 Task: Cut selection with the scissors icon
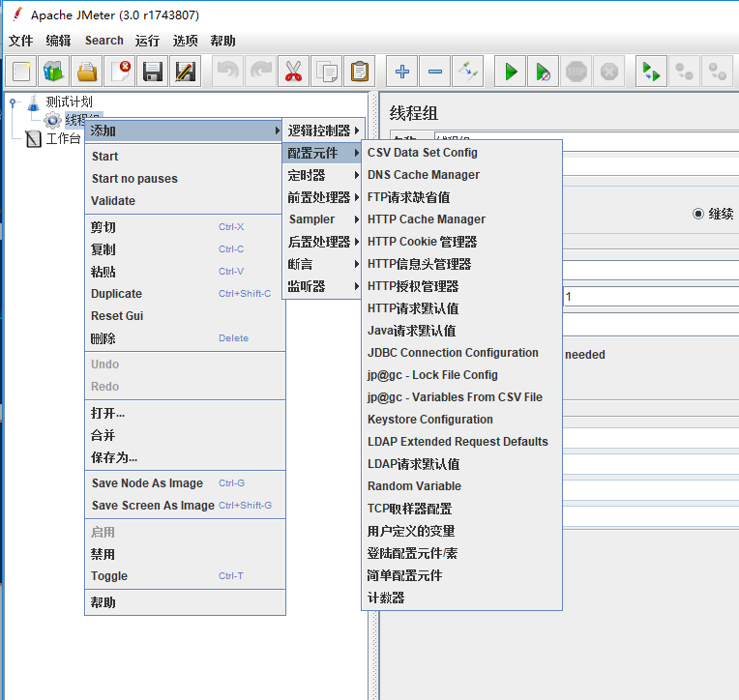point(294,72)
